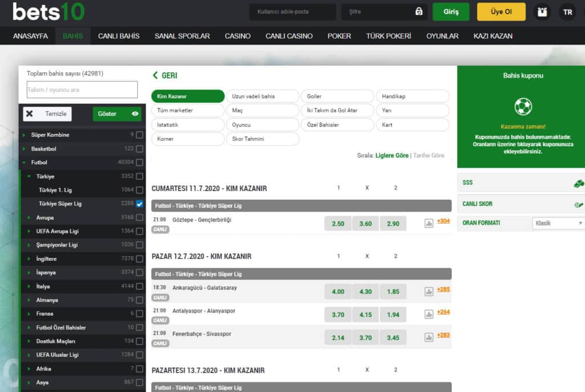Collapse the Türkiye subcategory
Screen dimensions: 585x392
pyautogui.click(x=29, y=176)
